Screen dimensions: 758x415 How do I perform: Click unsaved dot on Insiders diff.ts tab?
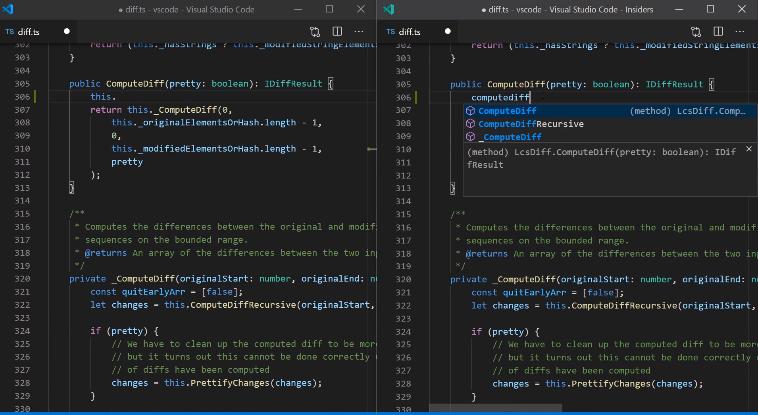click(449, 32)
